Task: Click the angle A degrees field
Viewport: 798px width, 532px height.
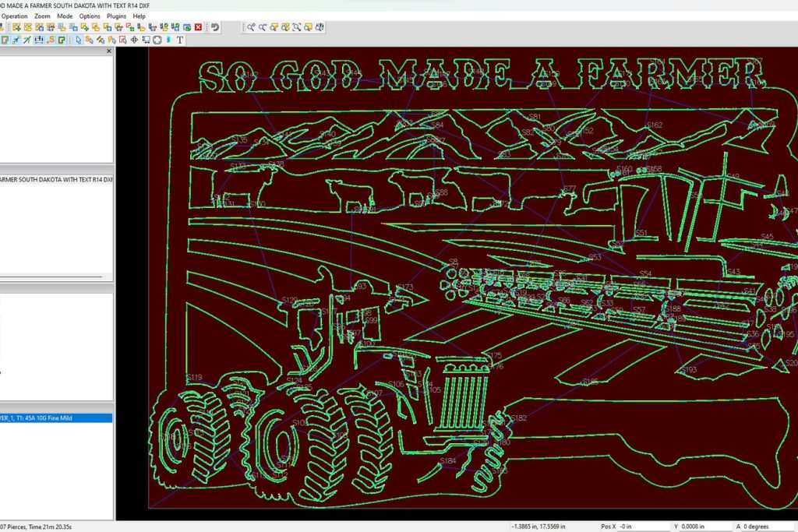Action: coord(768,527)
